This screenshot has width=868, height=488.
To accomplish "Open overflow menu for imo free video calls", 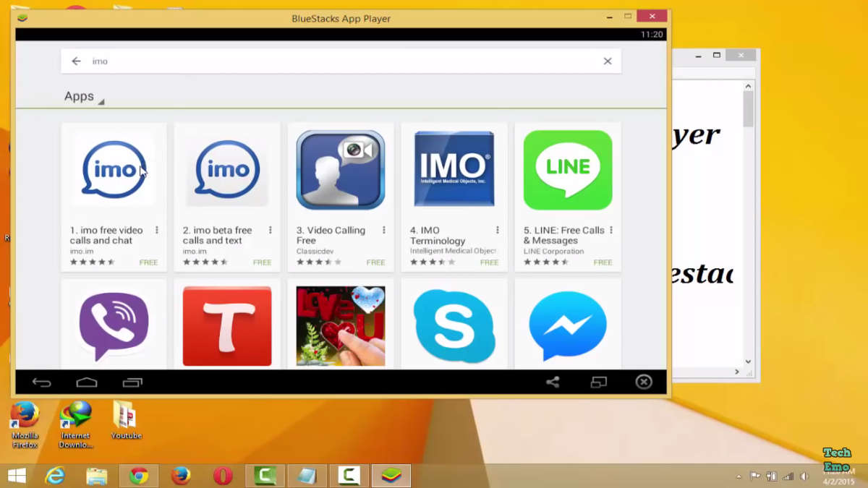I will click(x=157, y=231).
